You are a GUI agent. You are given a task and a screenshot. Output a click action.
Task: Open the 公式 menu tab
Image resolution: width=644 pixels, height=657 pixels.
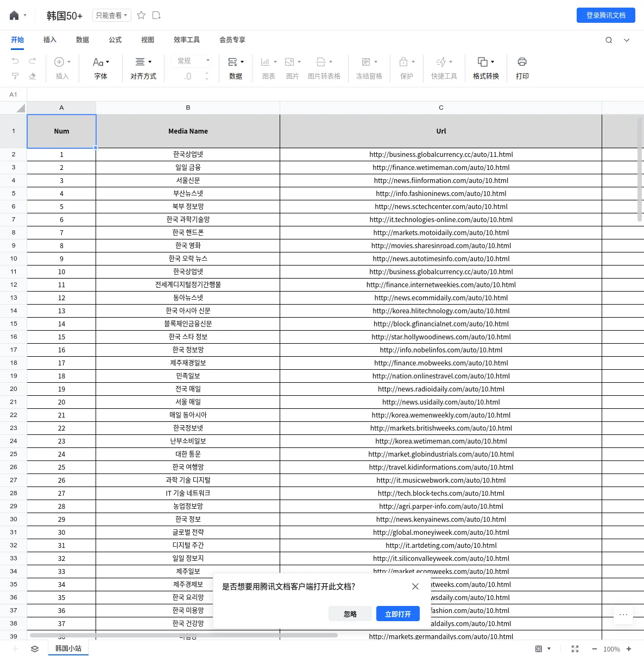tap(115, 40)
